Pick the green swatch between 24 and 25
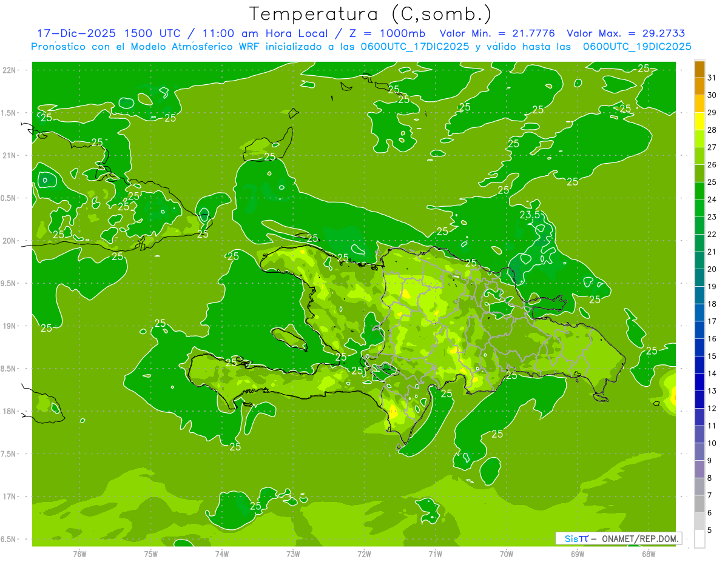 [699, 190]
